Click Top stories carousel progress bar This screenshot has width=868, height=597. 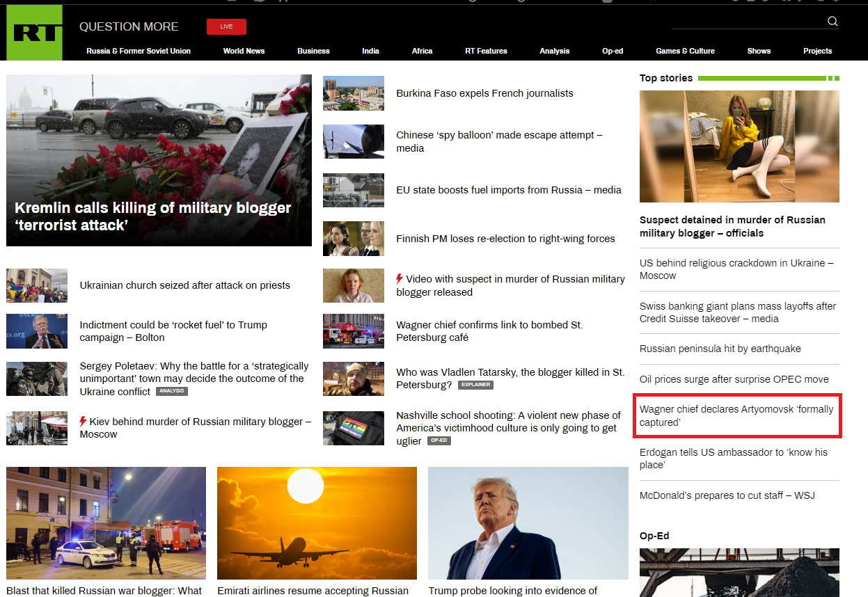pos(768,78)
